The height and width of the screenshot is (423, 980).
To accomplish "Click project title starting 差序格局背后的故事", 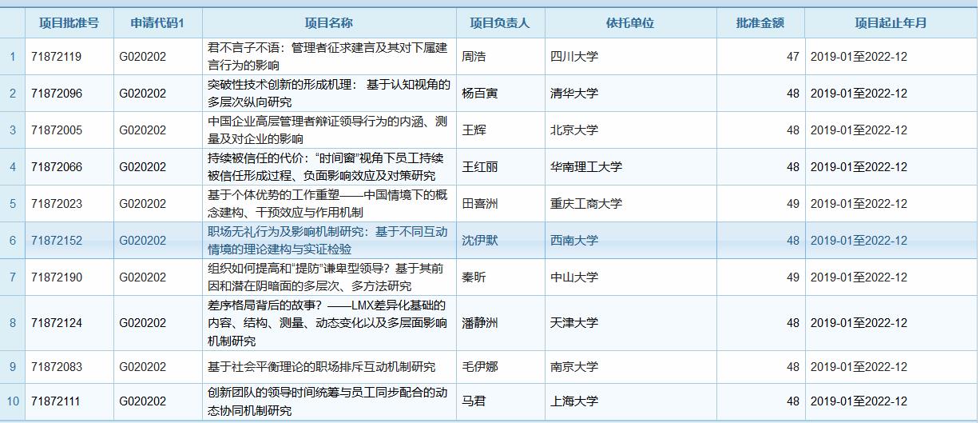I will [327, 323].
